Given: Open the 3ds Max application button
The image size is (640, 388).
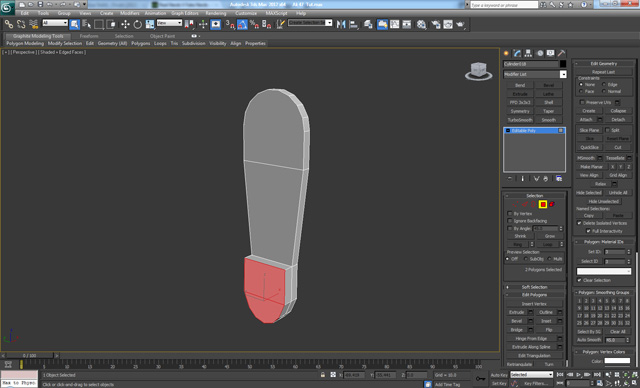Looking at the screenshot, I should click(7, 7).
